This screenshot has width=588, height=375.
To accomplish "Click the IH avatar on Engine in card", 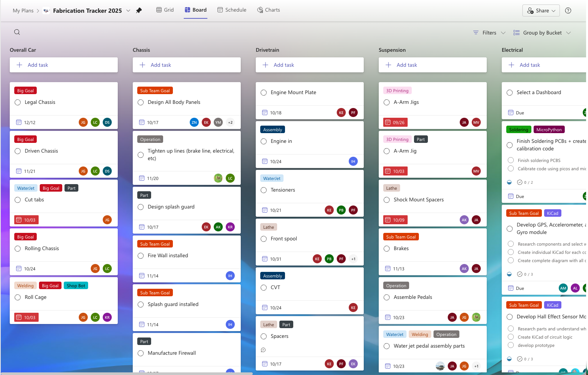I will [x=353, y=161].
